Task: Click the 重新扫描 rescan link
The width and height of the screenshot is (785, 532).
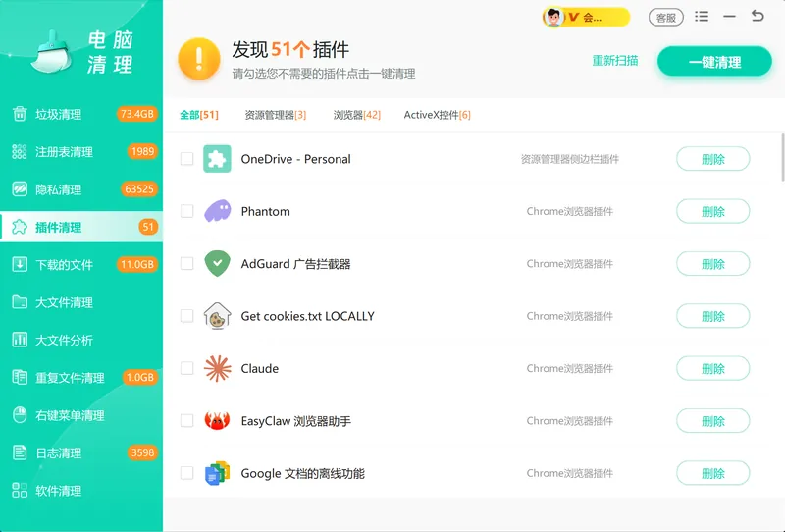Action: point(615,61)
